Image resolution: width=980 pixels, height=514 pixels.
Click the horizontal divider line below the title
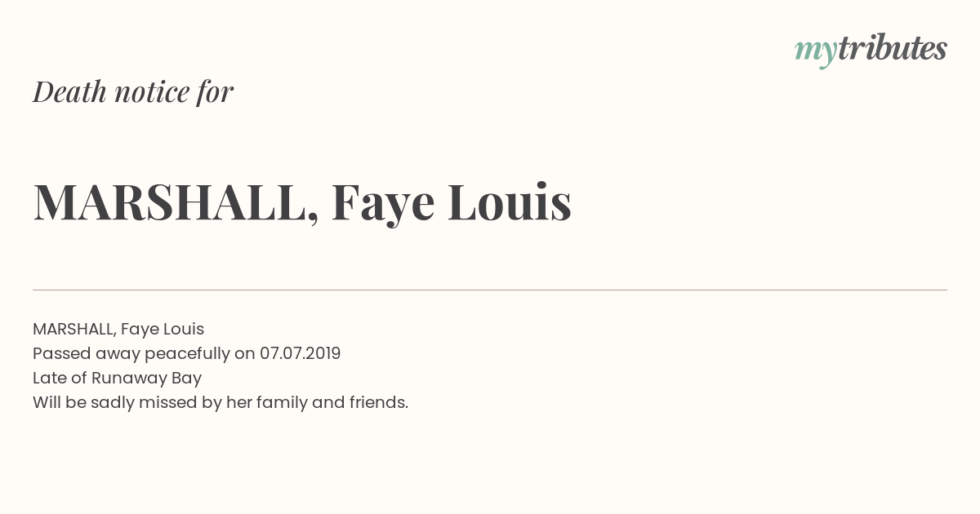[x=490, y=290]
